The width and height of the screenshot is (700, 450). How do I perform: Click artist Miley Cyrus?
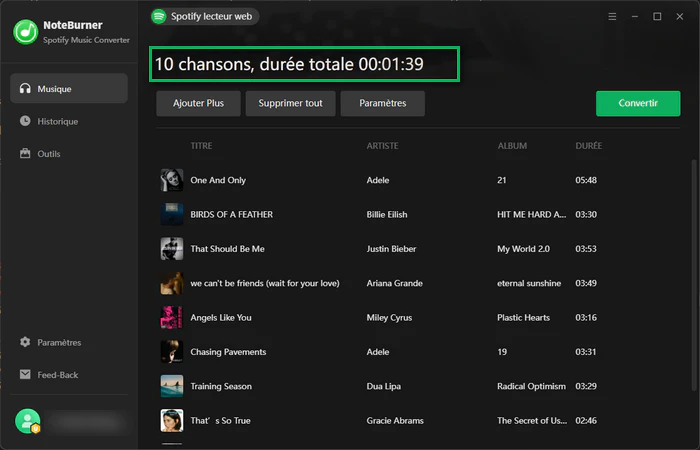389,317
